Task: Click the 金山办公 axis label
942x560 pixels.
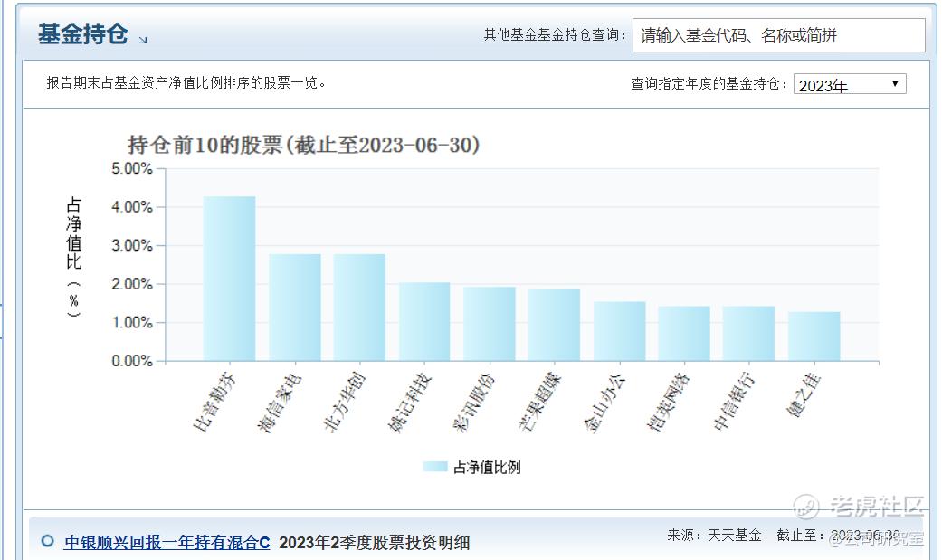Action: (x=604, y=402)
